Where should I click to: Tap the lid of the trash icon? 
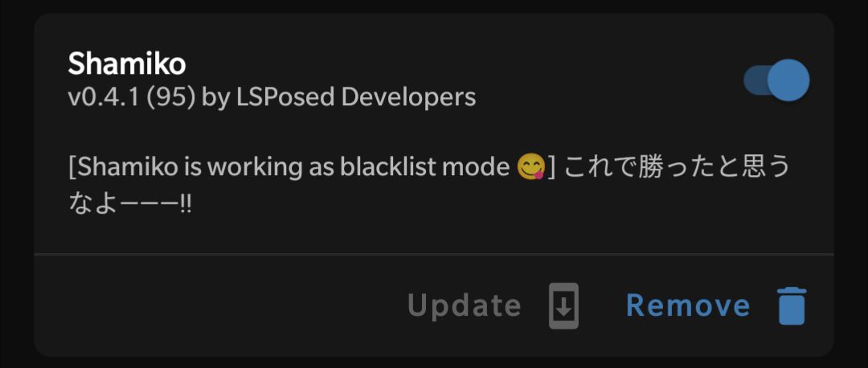click(792, 292)
